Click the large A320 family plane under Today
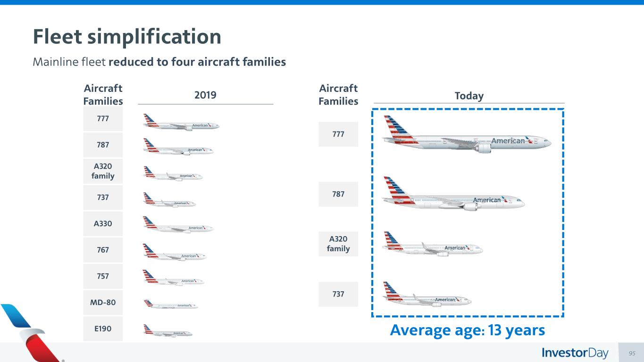Screen dimensions: 644x362 (432, 245)
